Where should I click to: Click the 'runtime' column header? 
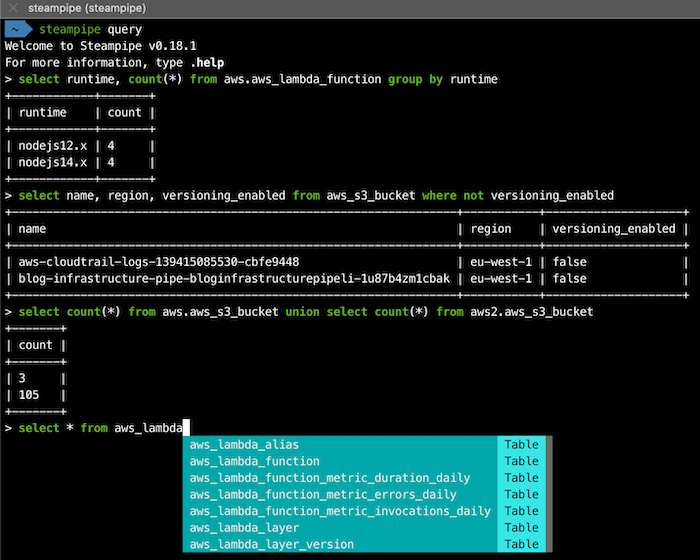pos(42,113)
